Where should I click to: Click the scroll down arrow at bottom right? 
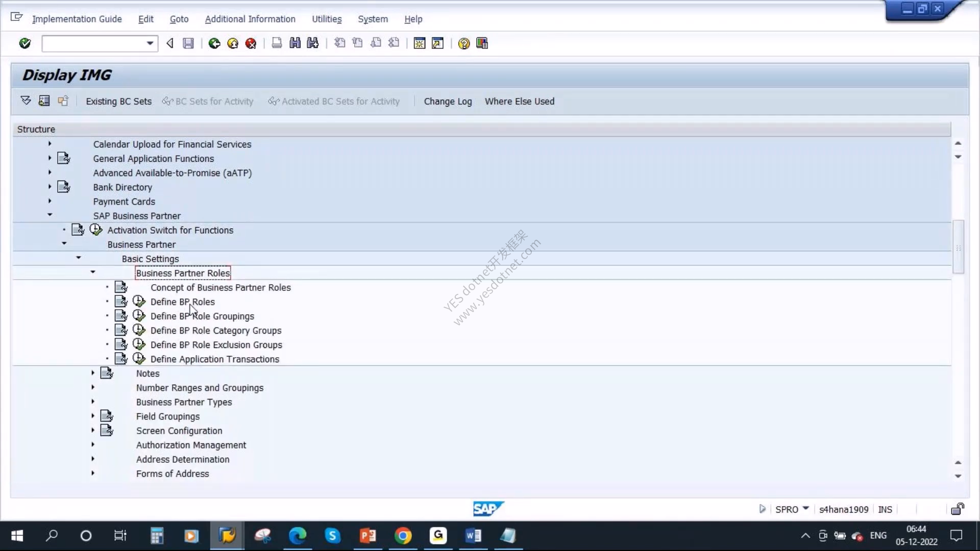pos(958,476)
